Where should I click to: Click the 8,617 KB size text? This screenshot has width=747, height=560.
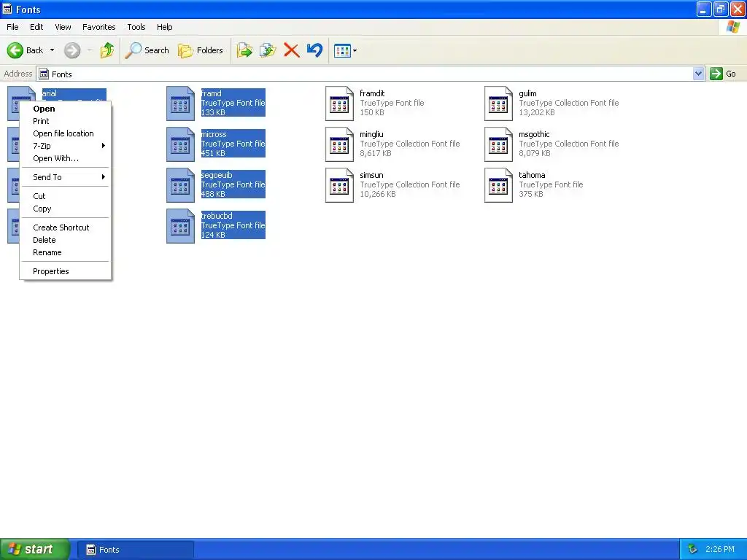click(x=376, y=153)
